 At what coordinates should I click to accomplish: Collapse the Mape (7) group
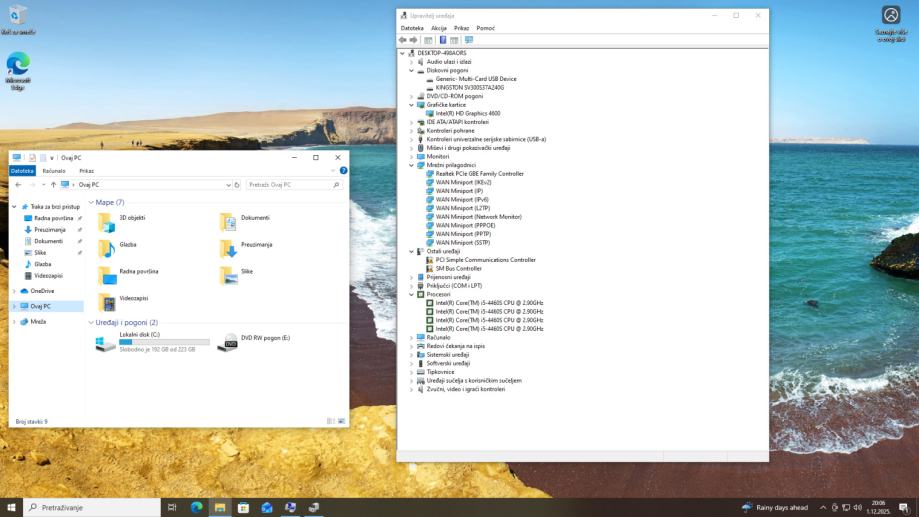pos(91,202)
